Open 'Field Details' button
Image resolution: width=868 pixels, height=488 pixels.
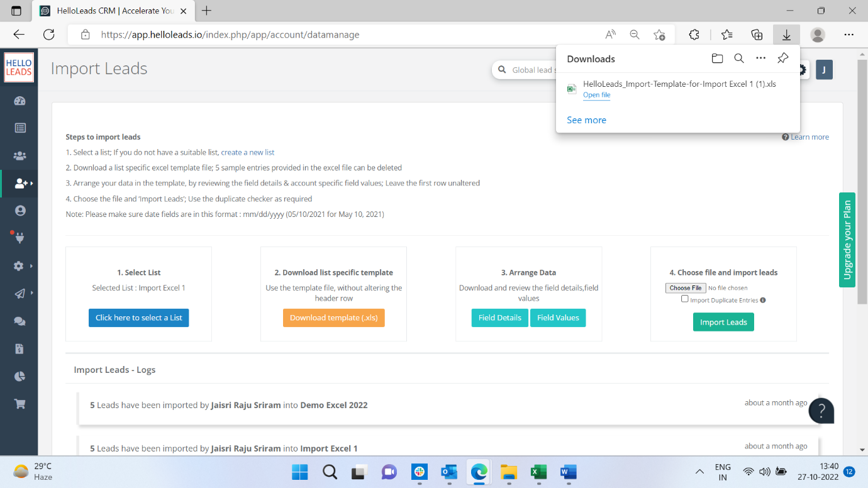pyautogui.click(x=499, y=318)
